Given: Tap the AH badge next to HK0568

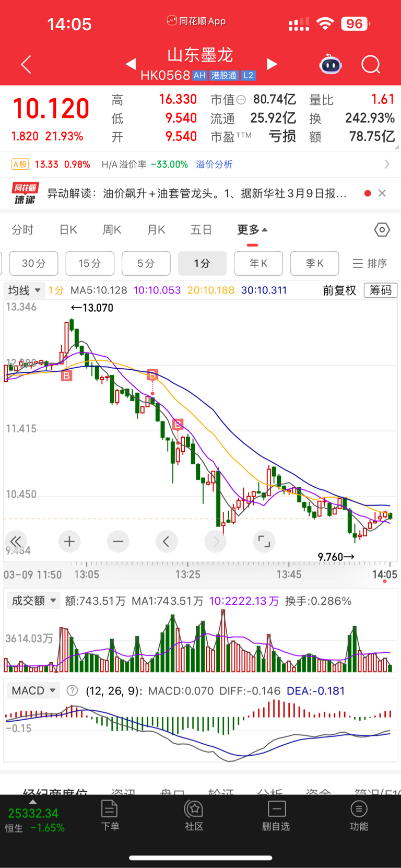Looking at the screenshot, I should coord(199,76).
